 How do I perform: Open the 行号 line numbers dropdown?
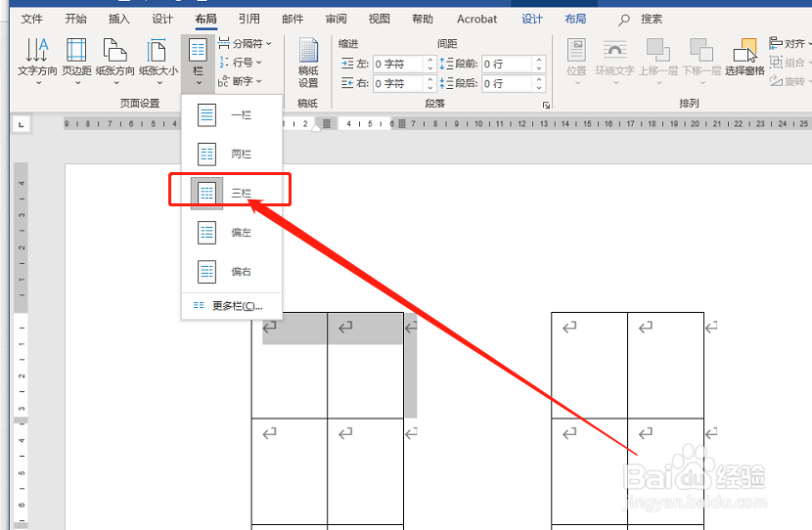(240, 63)
